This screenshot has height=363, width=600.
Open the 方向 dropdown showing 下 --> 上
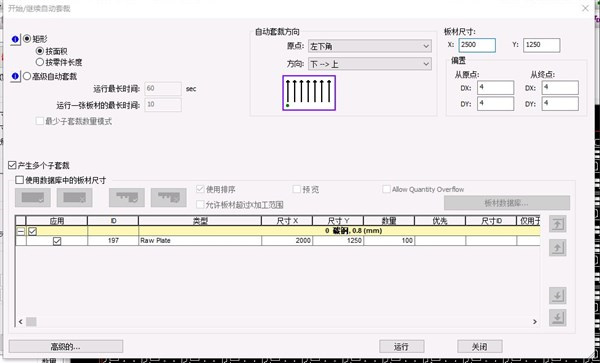click(x=370, y=64)
